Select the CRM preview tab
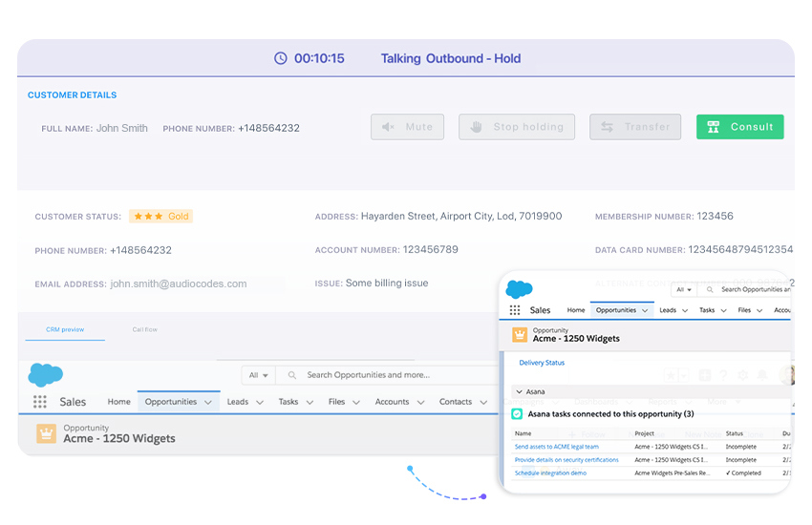The height and width of the screenshot is (525, 812). click(65, 329)
